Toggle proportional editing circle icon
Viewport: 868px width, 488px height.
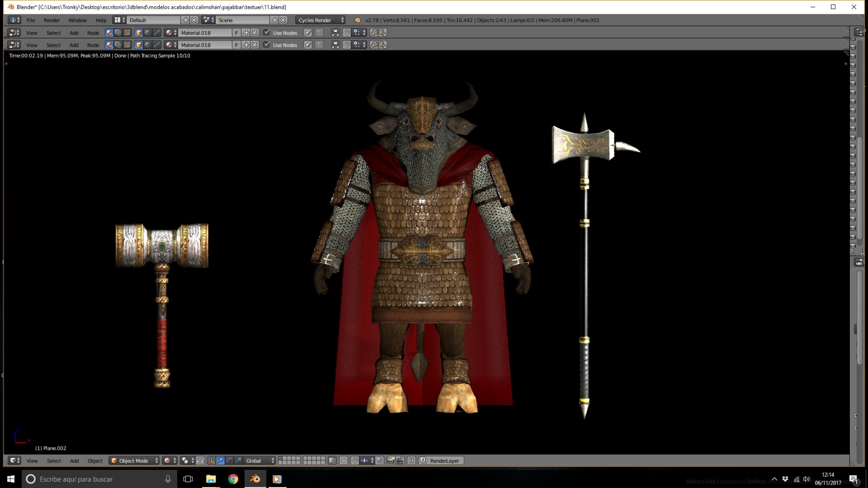[x=343, y=461]
